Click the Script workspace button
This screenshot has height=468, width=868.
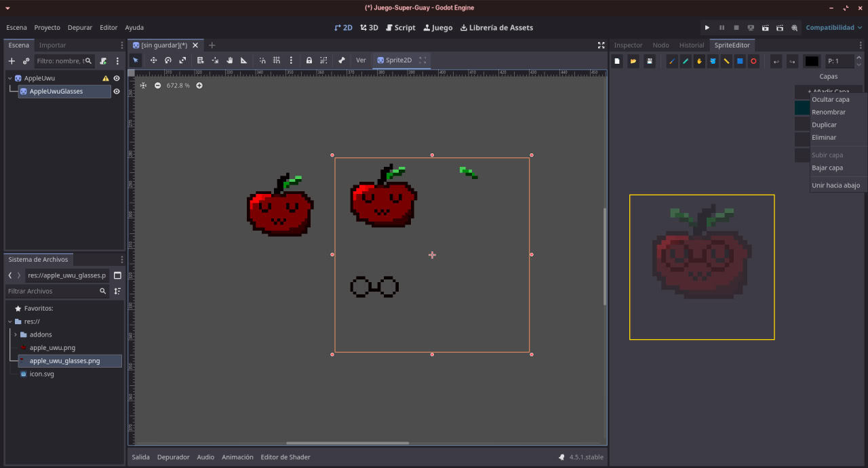pyautogui.click(x=400, y=28)
